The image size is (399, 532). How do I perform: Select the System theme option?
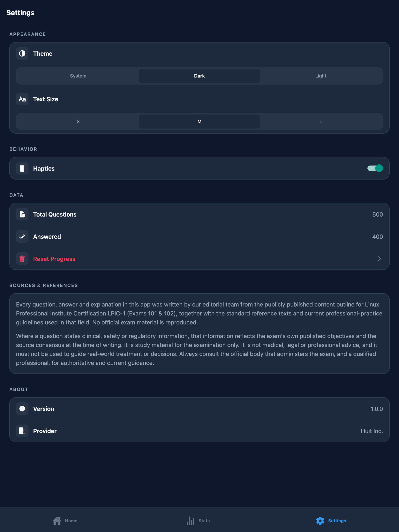78,76
